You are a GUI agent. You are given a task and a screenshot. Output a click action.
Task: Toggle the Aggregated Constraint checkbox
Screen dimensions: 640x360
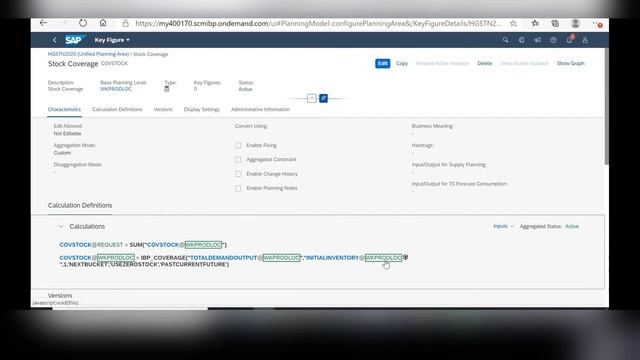coord(238,160)
